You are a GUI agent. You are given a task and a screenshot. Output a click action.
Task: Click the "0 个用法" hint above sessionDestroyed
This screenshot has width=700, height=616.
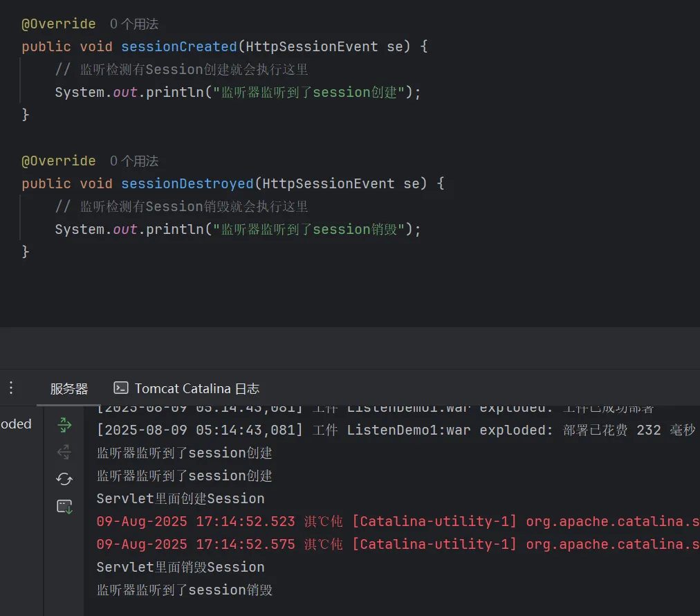click(x=134, y=161)
